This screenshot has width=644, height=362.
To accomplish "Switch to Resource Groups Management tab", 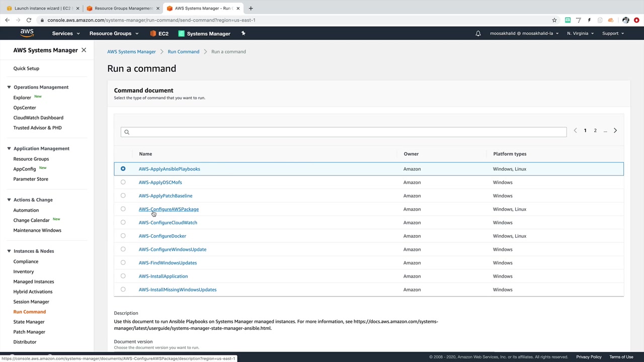I will click(123, 8).
